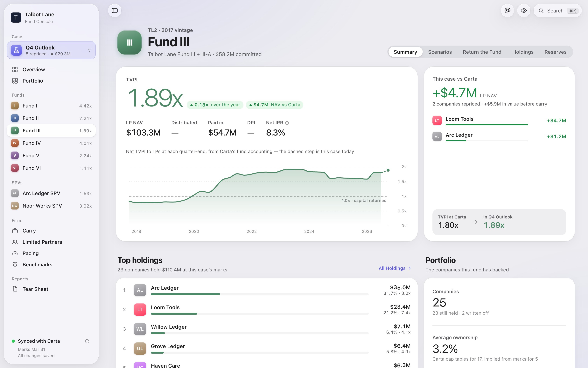This screenshot has height=368, width=588.
Task: Click the Companies 25 count
Action: coord(439,303)
